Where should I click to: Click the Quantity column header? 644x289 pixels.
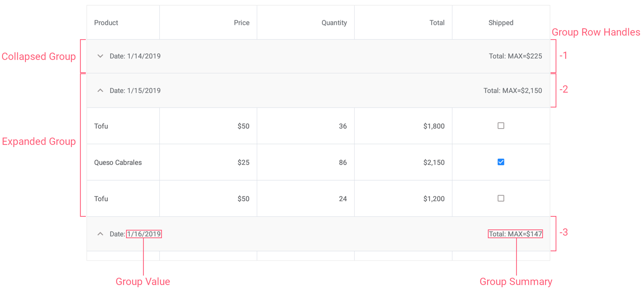click(334, 23)
